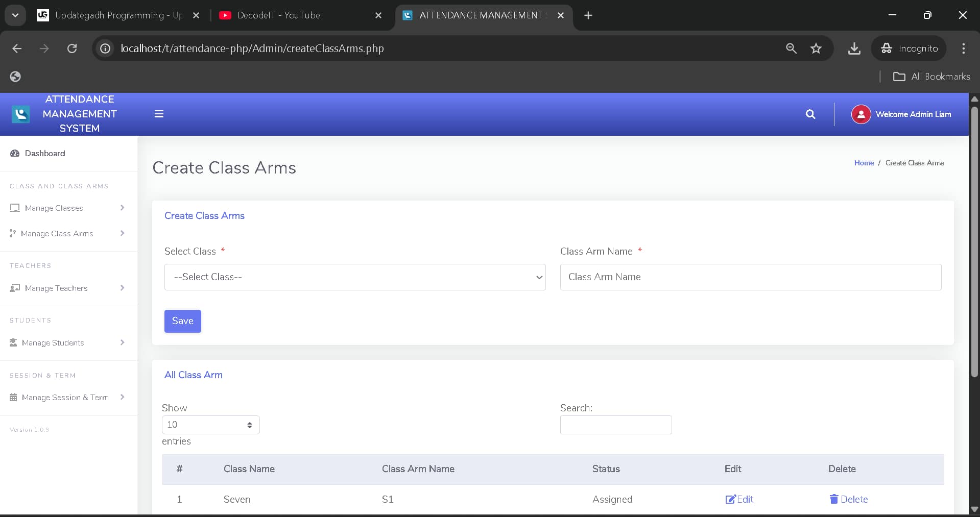Viewport: 980px width, 517px height.
Task: Switch to the Updategadh Programming tab
Action: [x=117, y=15]
